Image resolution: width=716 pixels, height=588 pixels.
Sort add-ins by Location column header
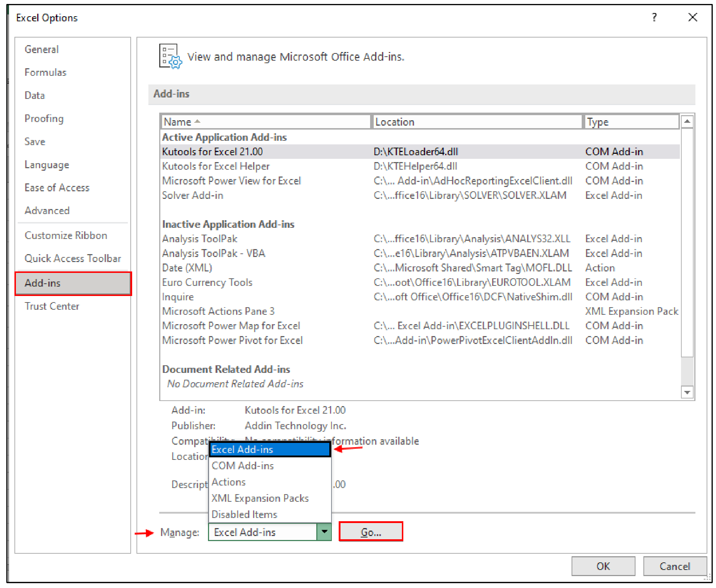pos(477,122)
